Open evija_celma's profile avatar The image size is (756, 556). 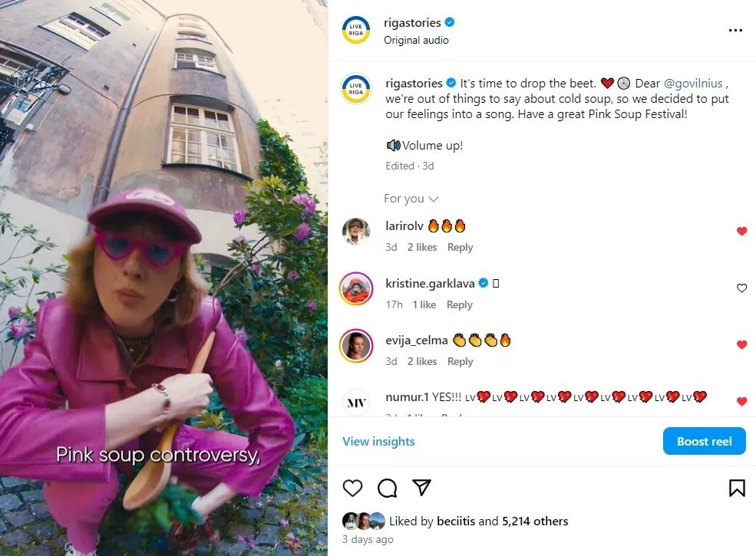(x=356, y=345)
